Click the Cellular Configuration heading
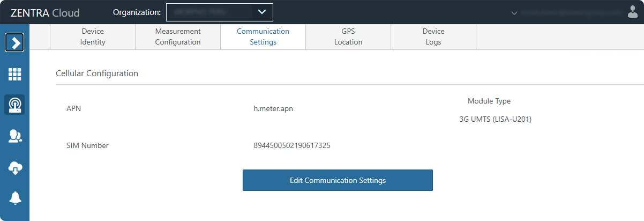This screenshot has height=221, width=644. click(x=97, y=73)
